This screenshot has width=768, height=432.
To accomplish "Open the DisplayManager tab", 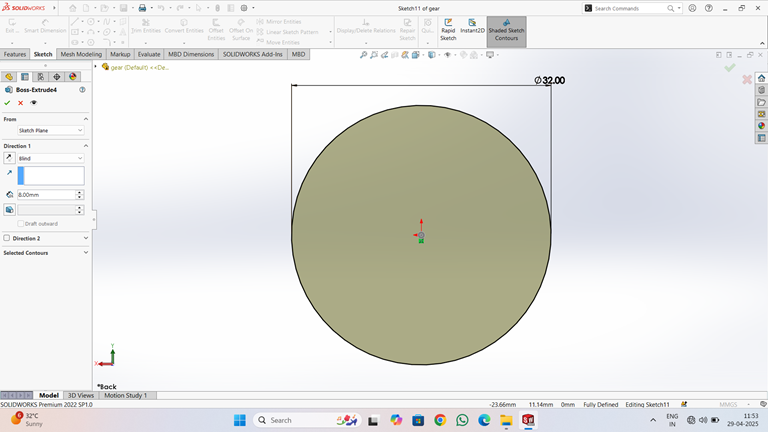I will point(72,76).
